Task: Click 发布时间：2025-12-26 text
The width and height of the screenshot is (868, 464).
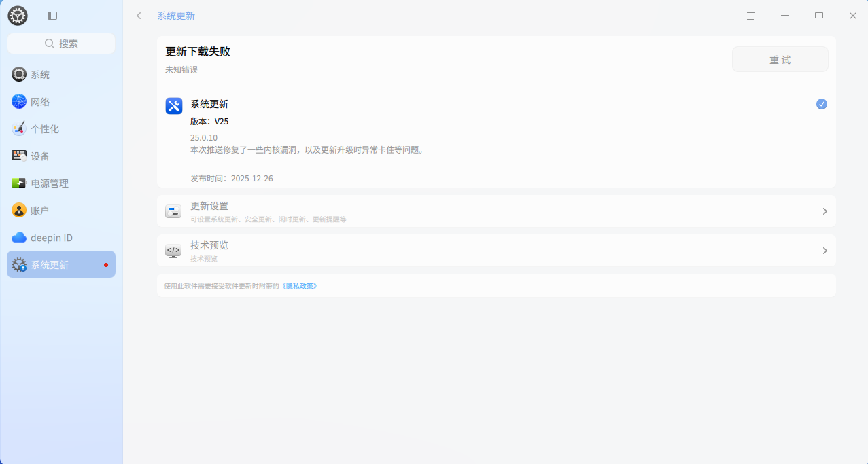Action: pyautogui.click(x=232, y=179)
